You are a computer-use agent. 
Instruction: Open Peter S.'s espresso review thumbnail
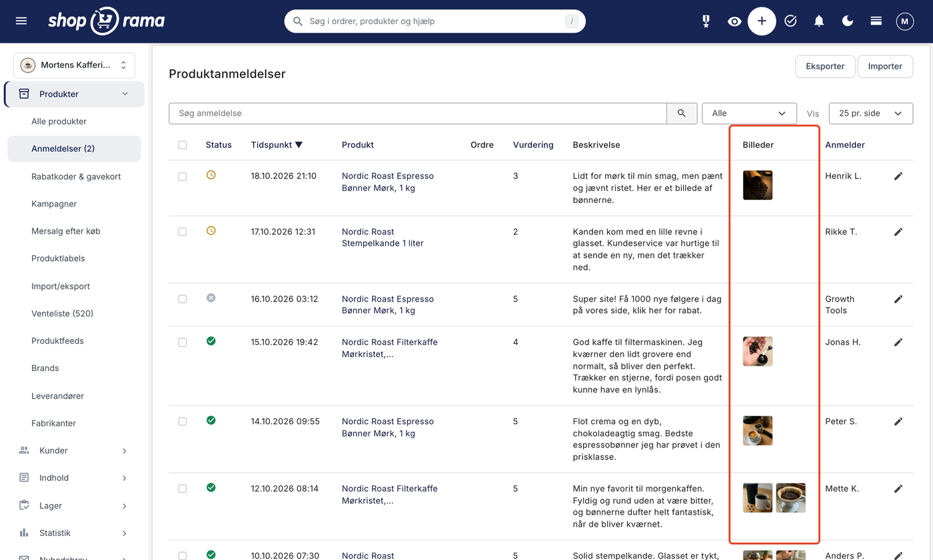tap(758, 431)
